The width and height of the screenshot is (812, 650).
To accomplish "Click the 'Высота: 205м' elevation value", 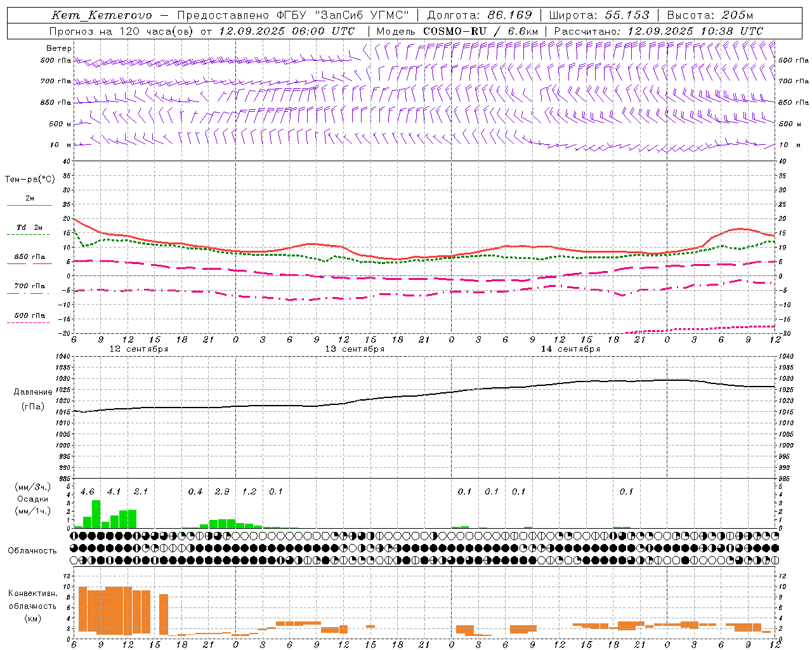I will coord(710,15).
